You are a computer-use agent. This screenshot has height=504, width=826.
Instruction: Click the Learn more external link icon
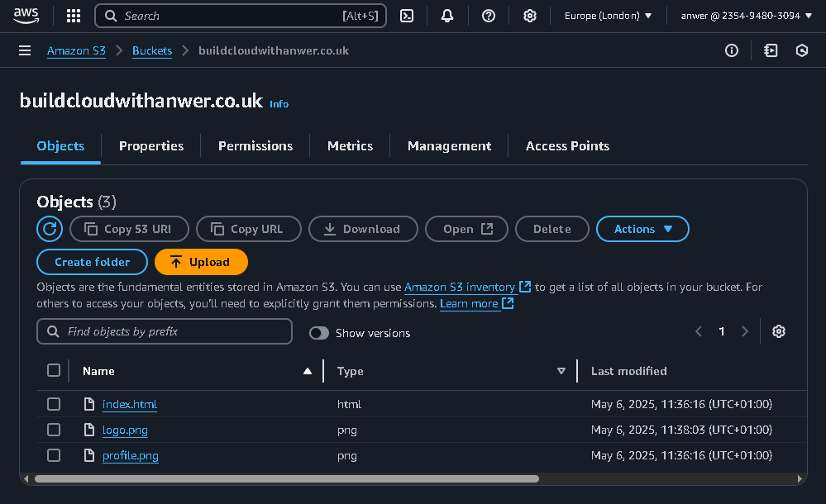click(508, 303)
